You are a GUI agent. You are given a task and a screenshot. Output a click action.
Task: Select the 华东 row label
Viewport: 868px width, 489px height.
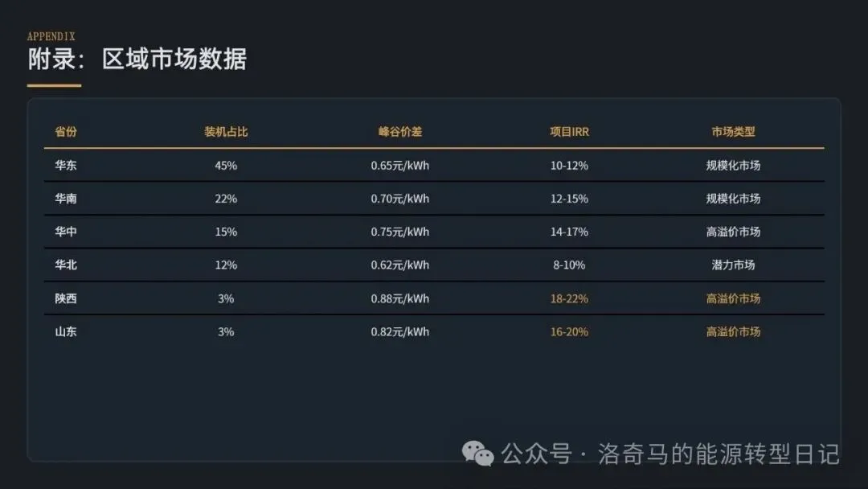coord(66,165)
